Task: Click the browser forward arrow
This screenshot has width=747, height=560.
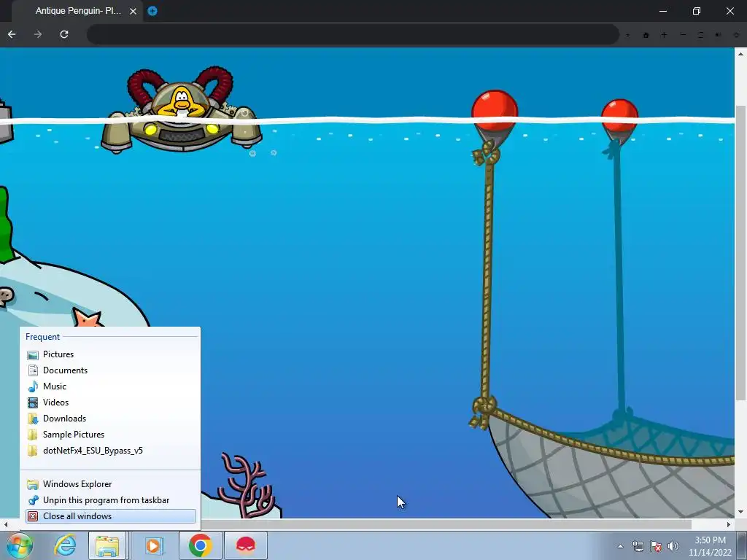Action: [x=38, y=34]
